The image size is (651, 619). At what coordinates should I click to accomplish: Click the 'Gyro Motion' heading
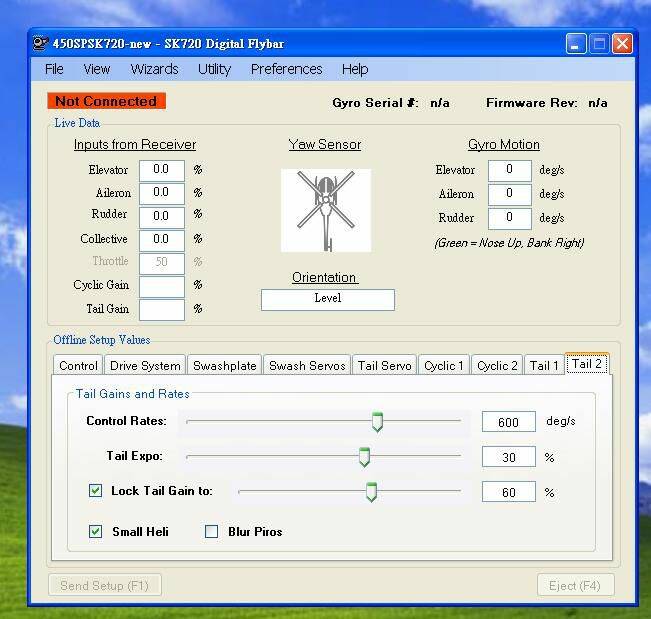[504, 144]
